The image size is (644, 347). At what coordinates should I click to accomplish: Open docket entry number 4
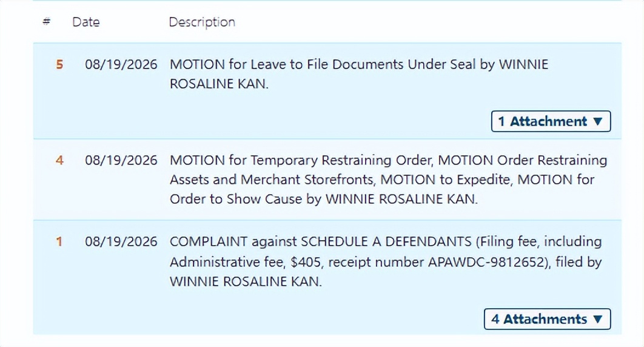click(59, 160)
